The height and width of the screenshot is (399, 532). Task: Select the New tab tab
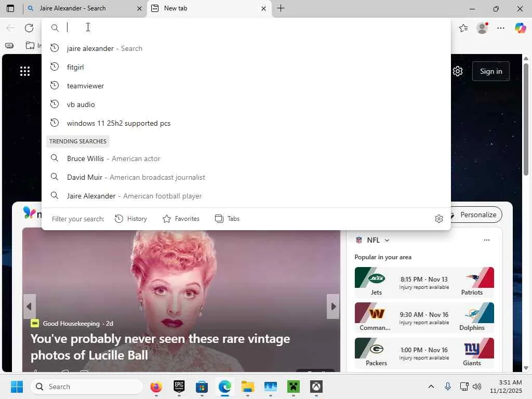[209, 8]
